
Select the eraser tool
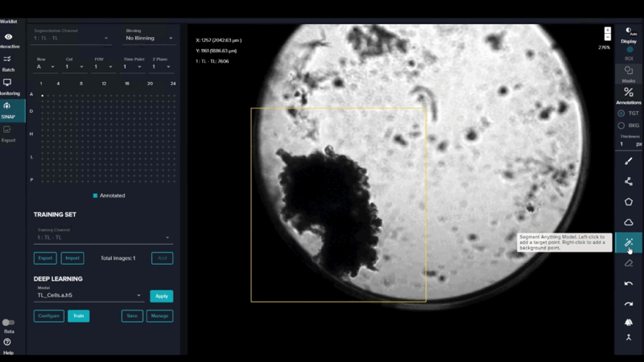[x=629, y=263]
